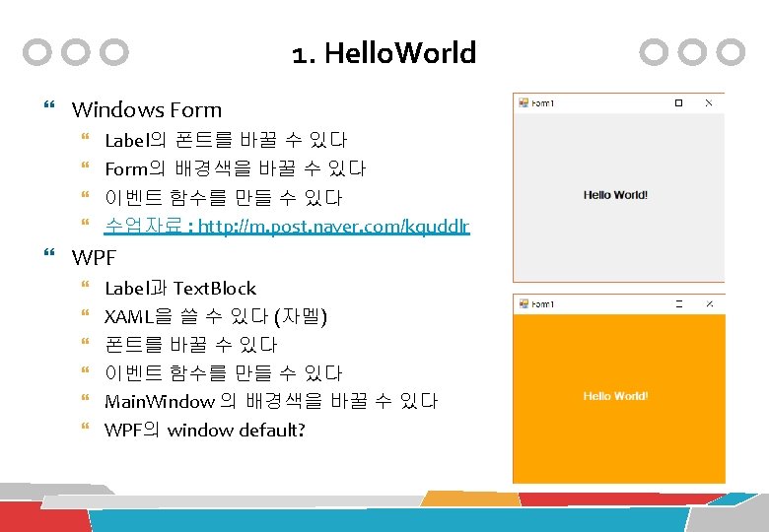Screen dimensions: 769x532
Task: Click Hello World! label in gray form
Action: tap(615, 195)
